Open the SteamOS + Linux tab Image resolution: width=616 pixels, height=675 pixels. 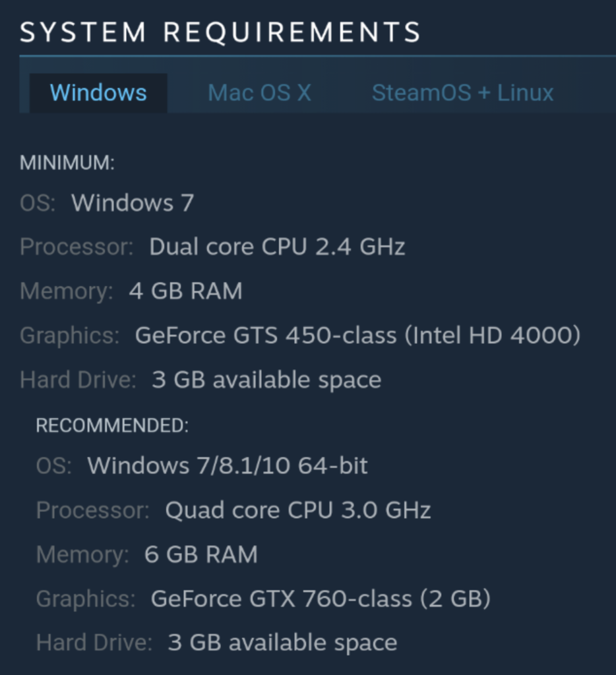point(462,92)
